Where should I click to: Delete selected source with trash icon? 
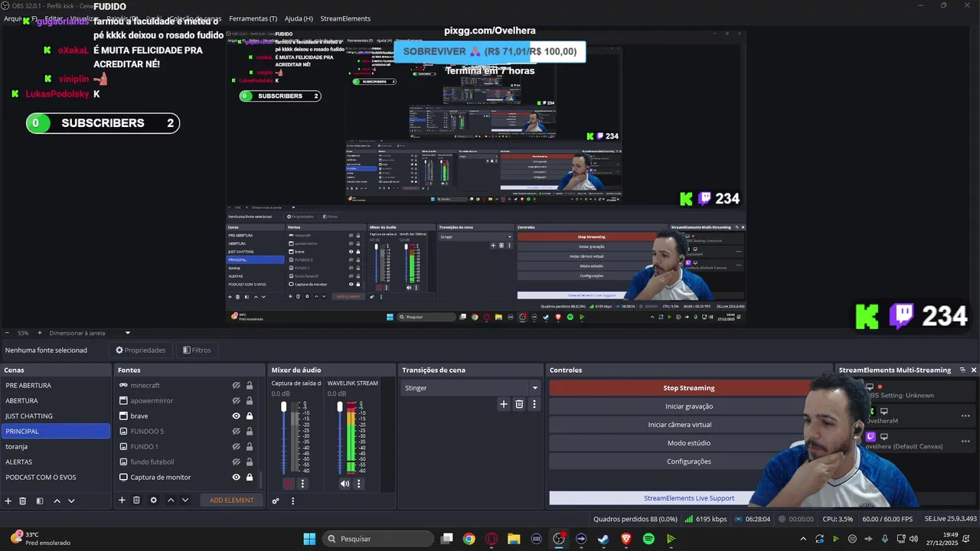pos(136,500)
